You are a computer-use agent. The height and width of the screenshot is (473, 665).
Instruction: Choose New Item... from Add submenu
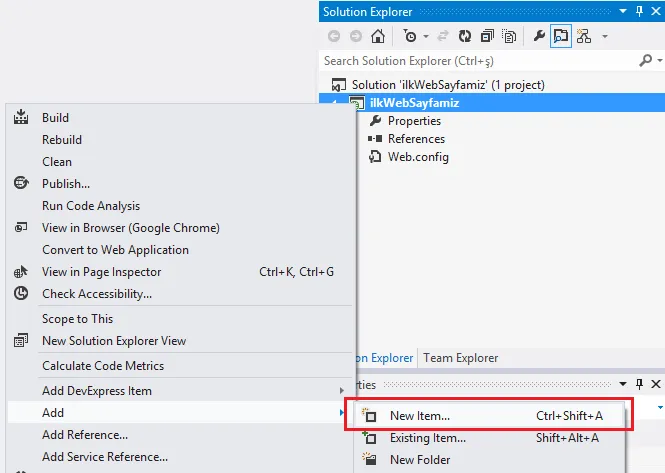coord(420,416)
